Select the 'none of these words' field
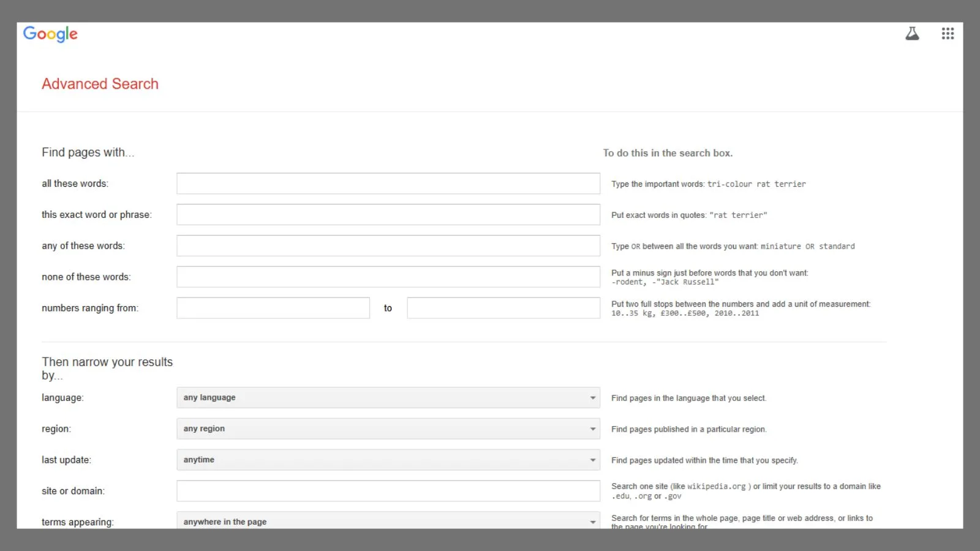The width and height of the screenshot is (980, 551). tap(388, 277)
